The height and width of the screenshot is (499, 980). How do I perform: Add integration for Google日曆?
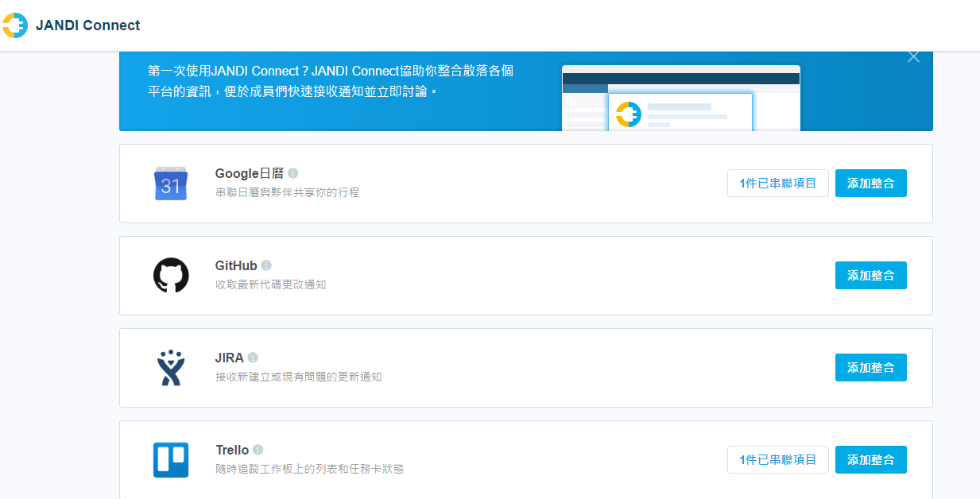click(x=871, y=183)
